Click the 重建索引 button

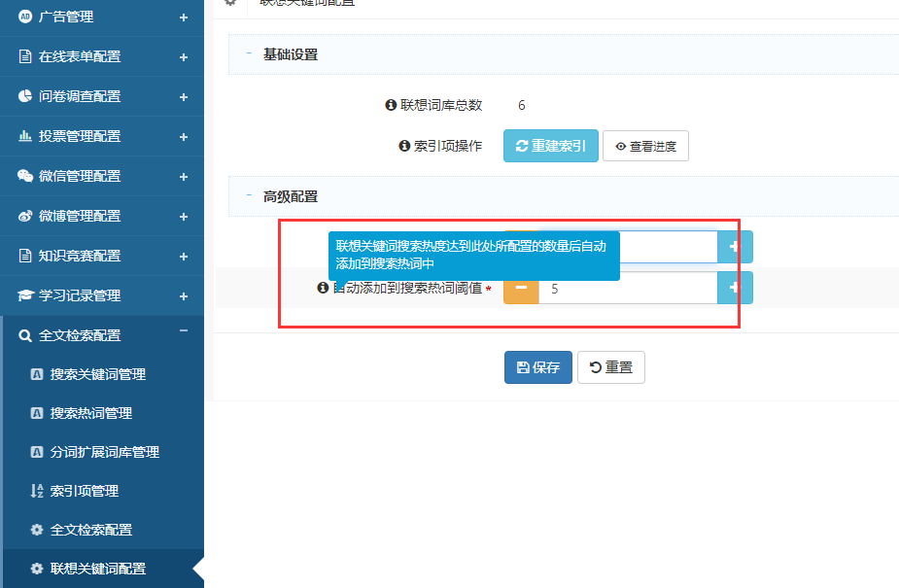550,145
